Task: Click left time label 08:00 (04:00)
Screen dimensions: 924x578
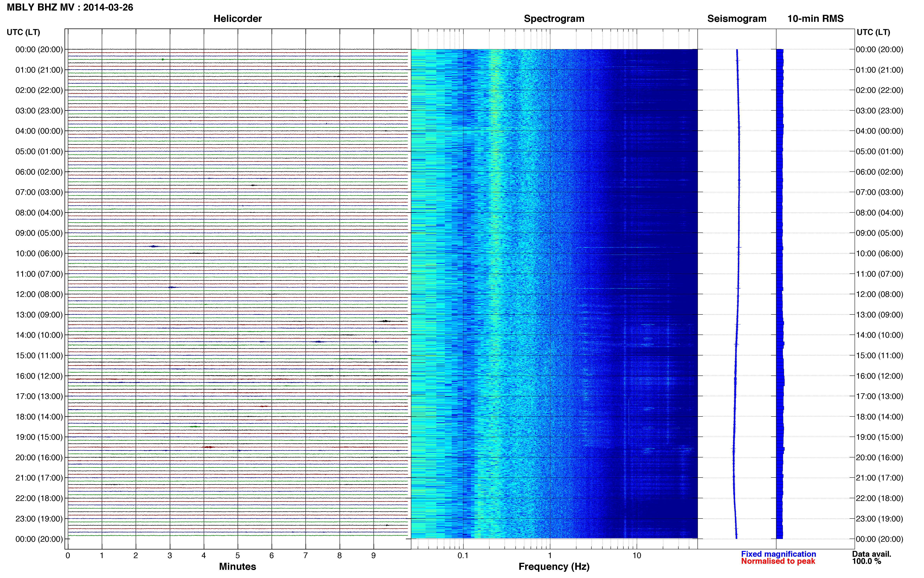Action: (x=39, y=213)
